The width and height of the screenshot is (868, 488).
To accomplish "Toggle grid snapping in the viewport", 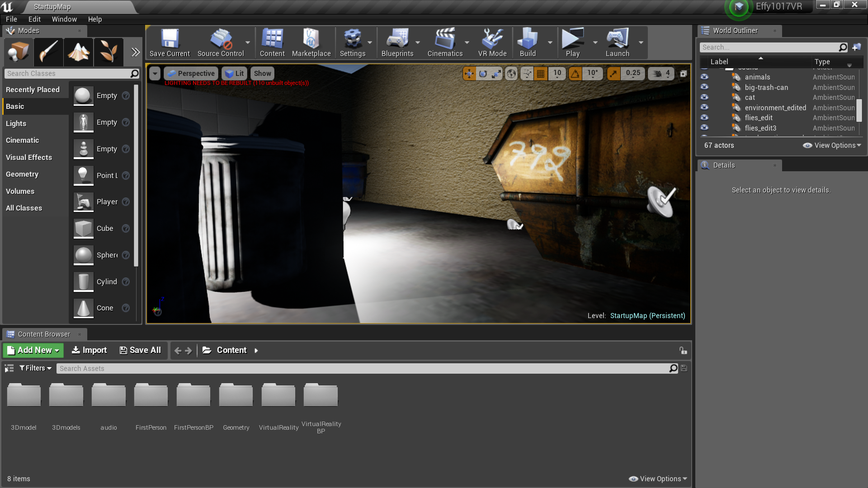I will (541, 73).
